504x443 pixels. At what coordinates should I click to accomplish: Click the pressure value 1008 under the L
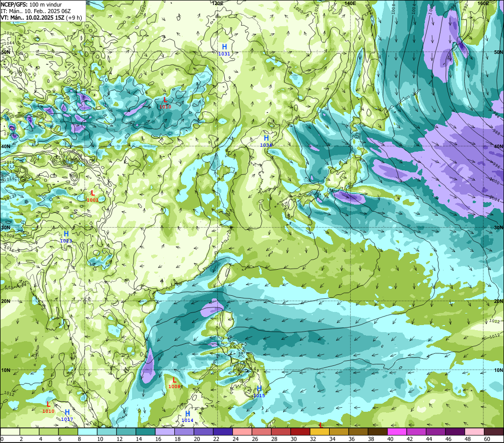pos(174,387)
